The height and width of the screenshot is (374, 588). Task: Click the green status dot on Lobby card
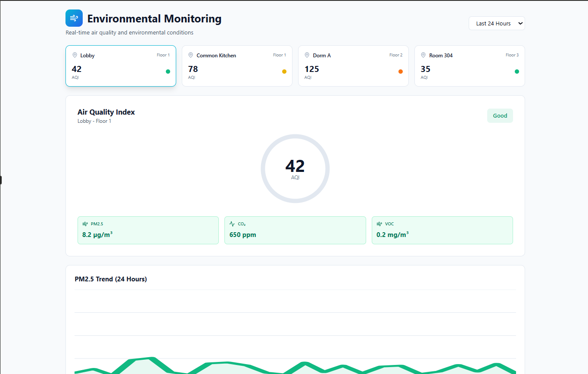coord(168,72)
